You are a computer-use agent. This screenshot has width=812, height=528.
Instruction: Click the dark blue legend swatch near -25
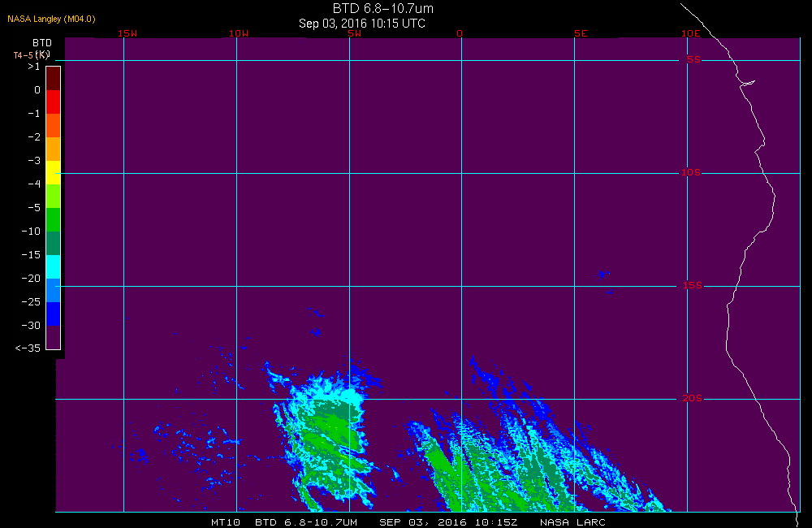pyautogui.click(x=54, y=314)
